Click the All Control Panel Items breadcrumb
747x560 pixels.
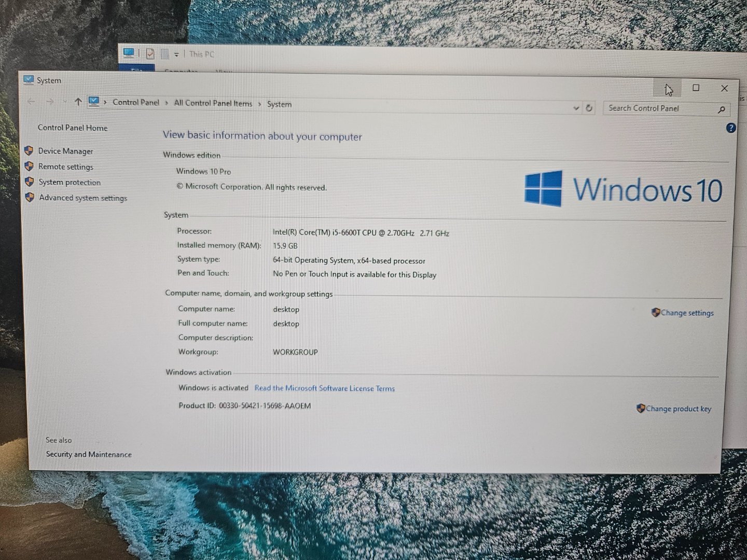click(x=213, y=103)
